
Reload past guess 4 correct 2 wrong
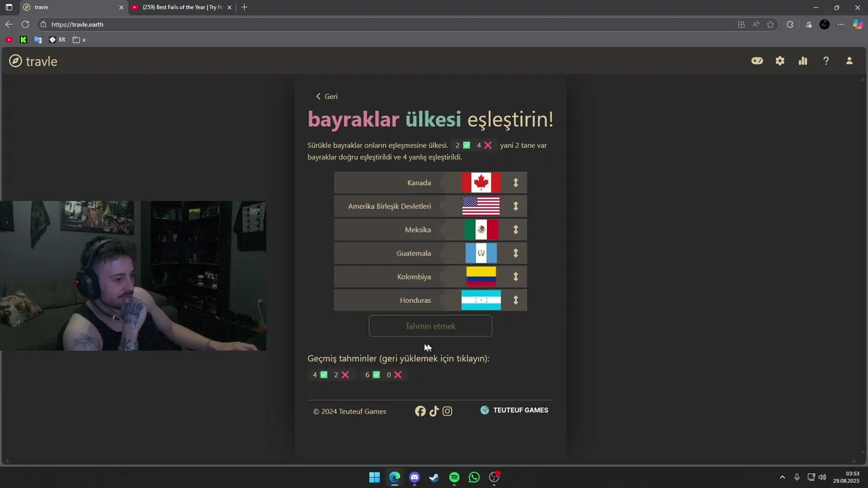tap(331, 375)
